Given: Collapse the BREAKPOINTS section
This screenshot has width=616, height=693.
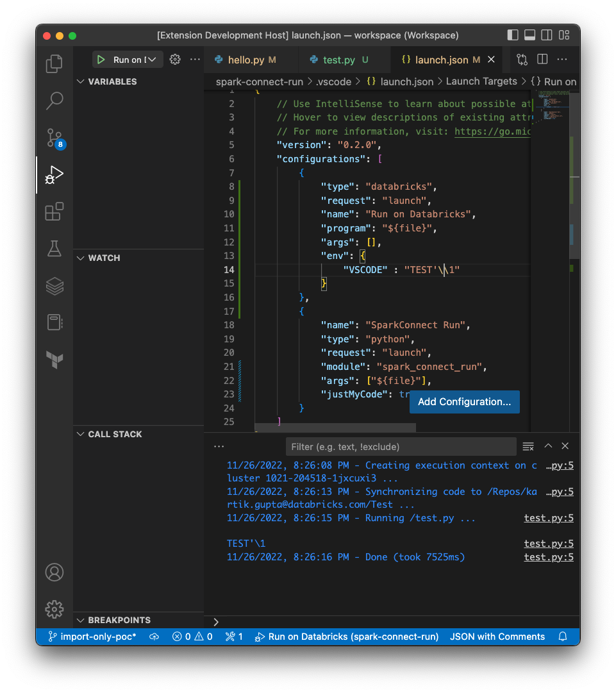Looking at the screenshot, I should [138, 620].
